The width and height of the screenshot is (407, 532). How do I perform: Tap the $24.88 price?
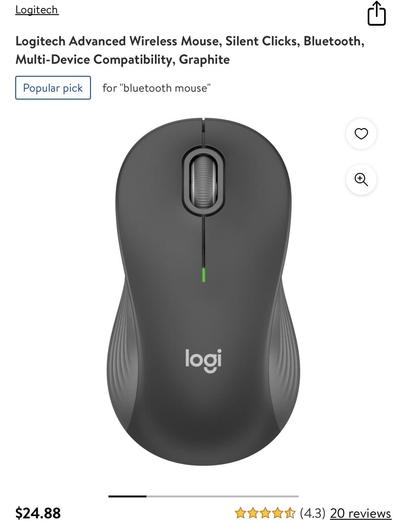click(x=38, y=513)
